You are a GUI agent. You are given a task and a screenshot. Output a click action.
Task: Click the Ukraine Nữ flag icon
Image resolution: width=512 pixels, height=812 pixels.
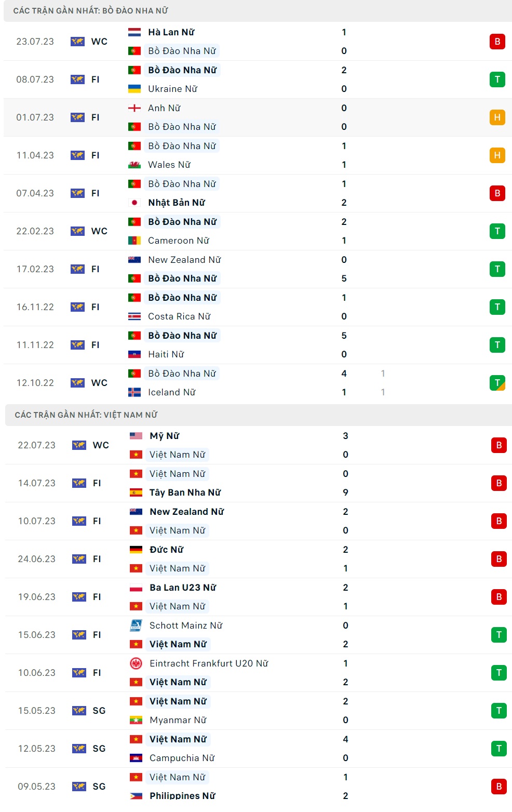134,89
